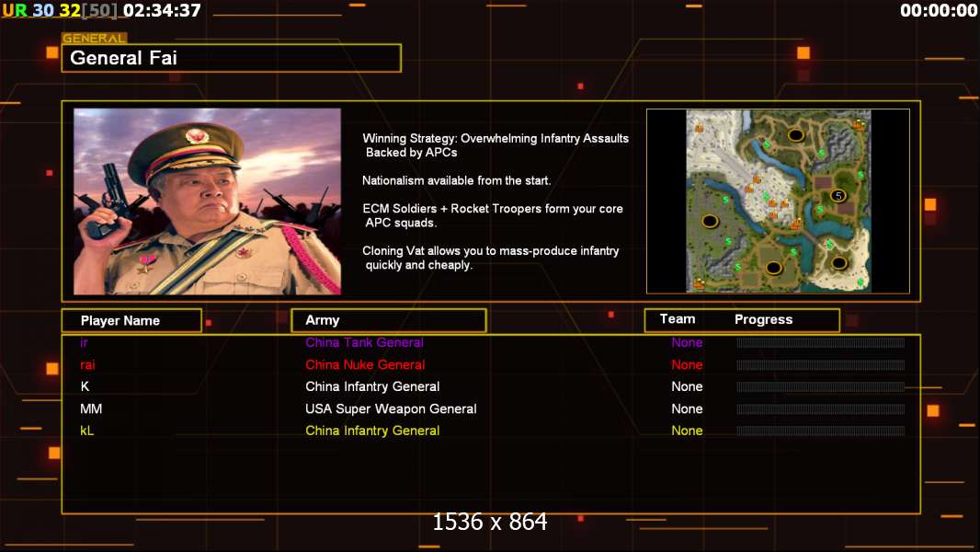Select the General Fai portrait image
980x552 pixels.
coord(207,201)
